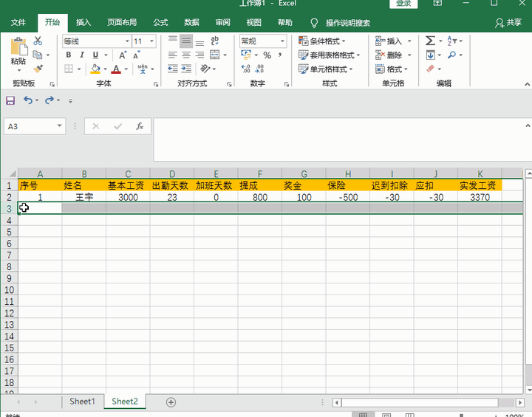The height and width of the screenshot is (417, 532).
Task: Click the Add new sheet plus icon
Action: (x=171, y=402)
